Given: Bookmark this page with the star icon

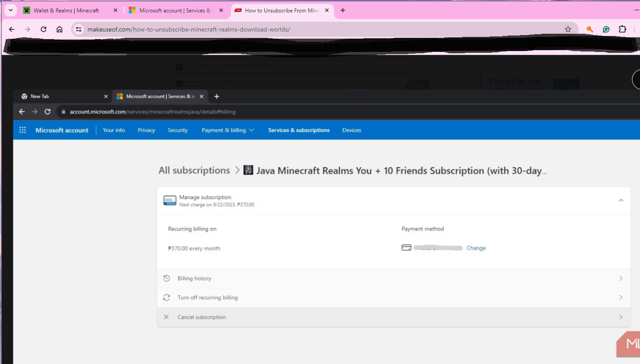Looking at the screenshot, I should tap(568, 29).
